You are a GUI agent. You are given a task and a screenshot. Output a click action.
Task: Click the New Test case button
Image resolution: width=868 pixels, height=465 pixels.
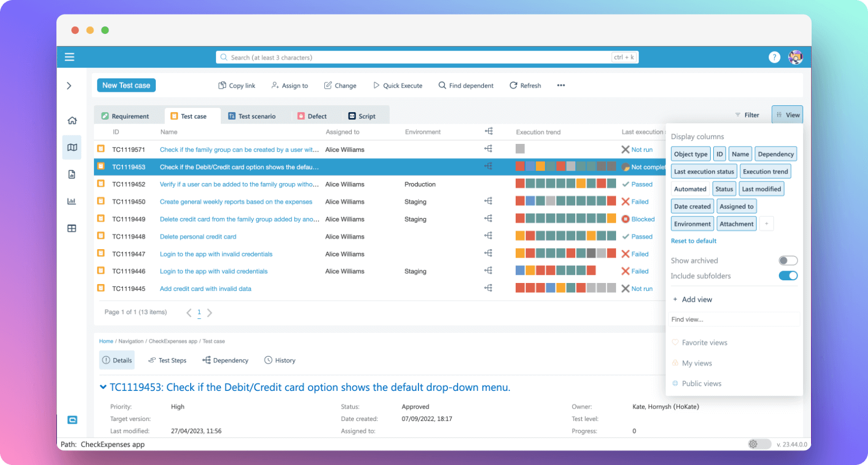point(126,85)
